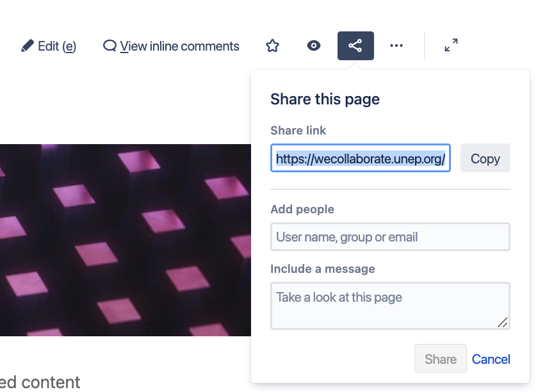Star this page as favourite
This screenshot has height=392, width=538.
point(272,45)
